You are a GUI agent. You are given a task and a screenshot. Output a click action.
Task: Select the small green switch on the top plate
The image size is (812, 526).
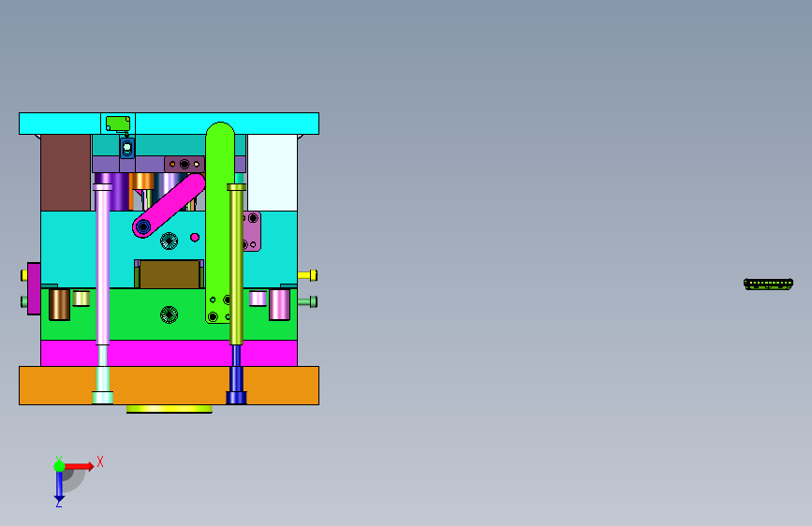(118, 124)
